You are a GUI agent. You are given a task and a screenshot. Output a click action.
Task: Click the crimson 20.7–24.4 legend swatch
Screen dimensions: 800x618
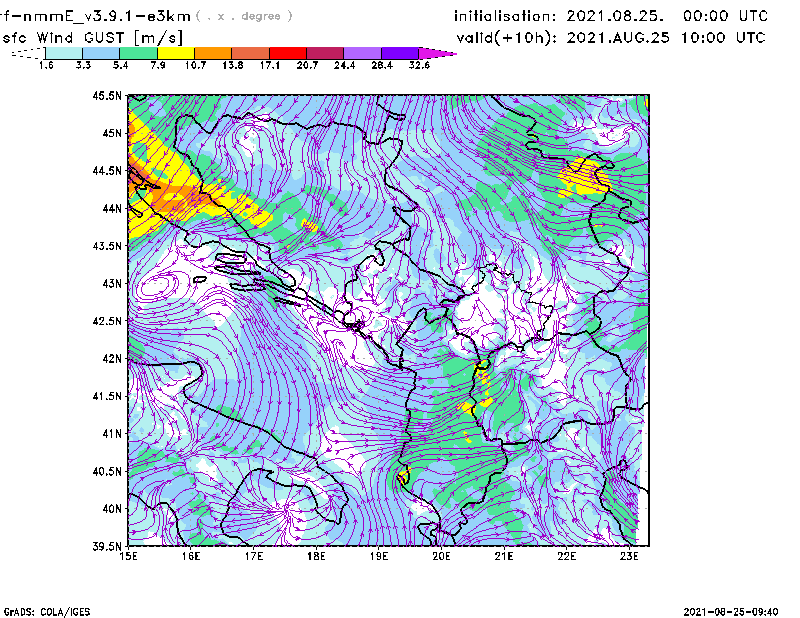325,53
